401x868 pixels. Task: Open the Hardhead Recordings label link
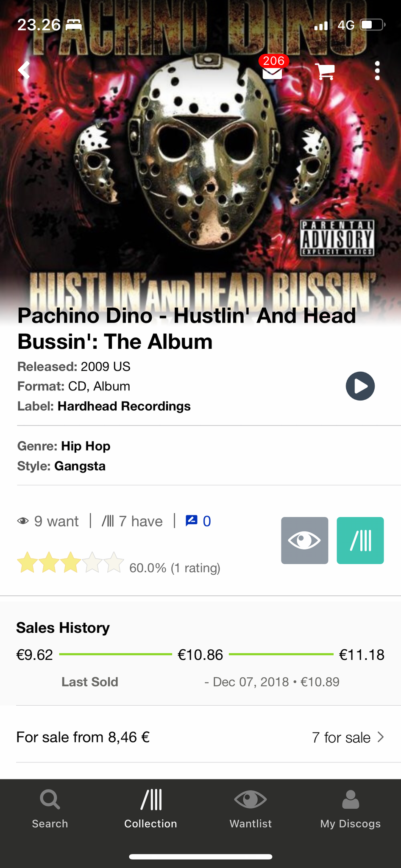[x=124, y=406]
